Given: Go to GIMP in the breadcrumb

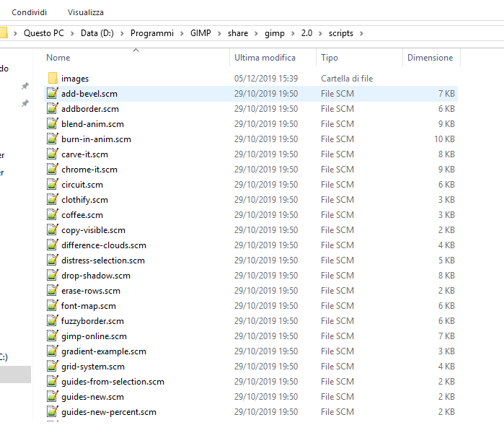Looking at the screenshot, I should 200,33.
